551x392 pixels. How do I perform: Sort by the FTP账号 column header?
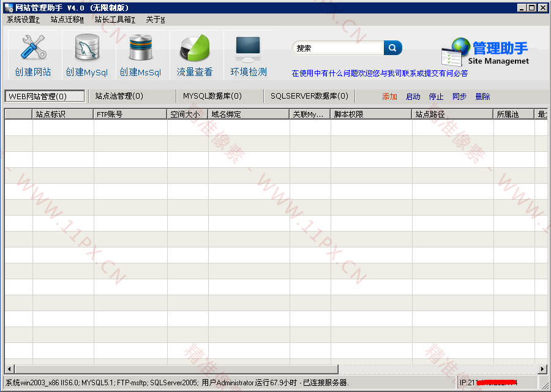pyautogui.click(x=130, y=115)
